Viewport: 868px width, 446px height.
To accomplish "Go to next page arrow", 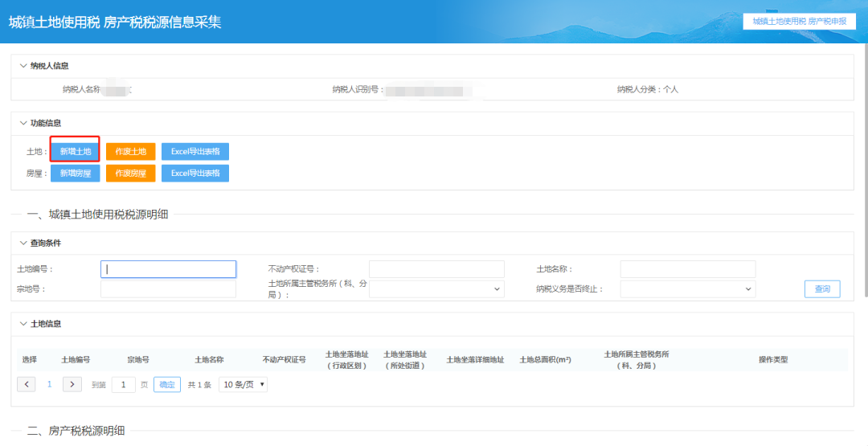I will tap(72, 385).
